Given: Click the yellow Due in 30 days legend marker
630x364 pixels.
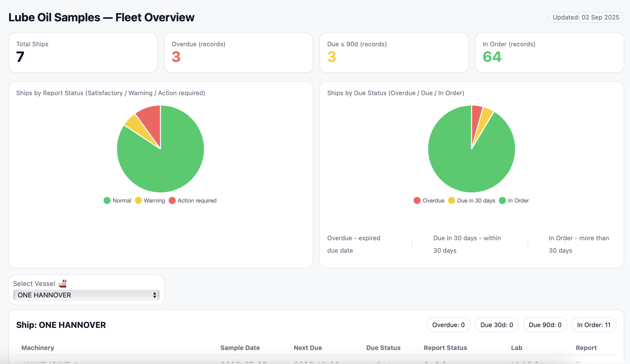Looking at the screenshot, I should pyautogui.click(x=452, y=200).
